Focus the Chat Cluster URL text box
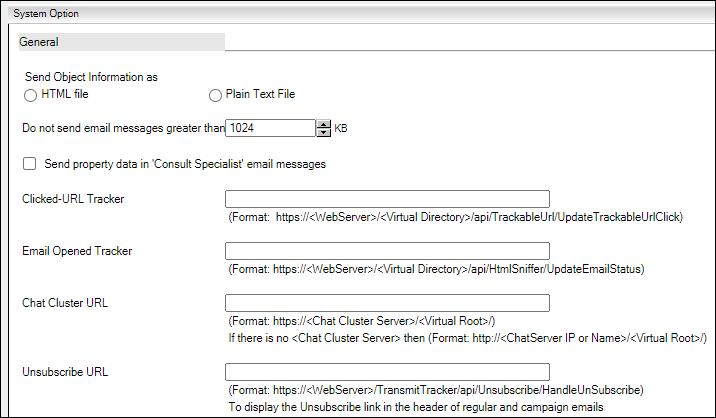Screen dimensions: 716x418 click(x=387, y=303)
